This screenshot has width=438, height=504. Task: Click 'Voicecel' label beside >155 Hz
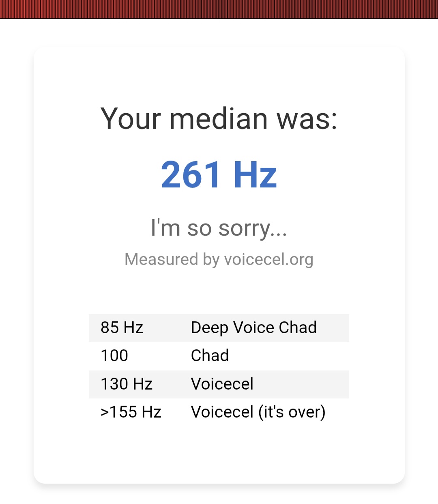tap(222, 412)
